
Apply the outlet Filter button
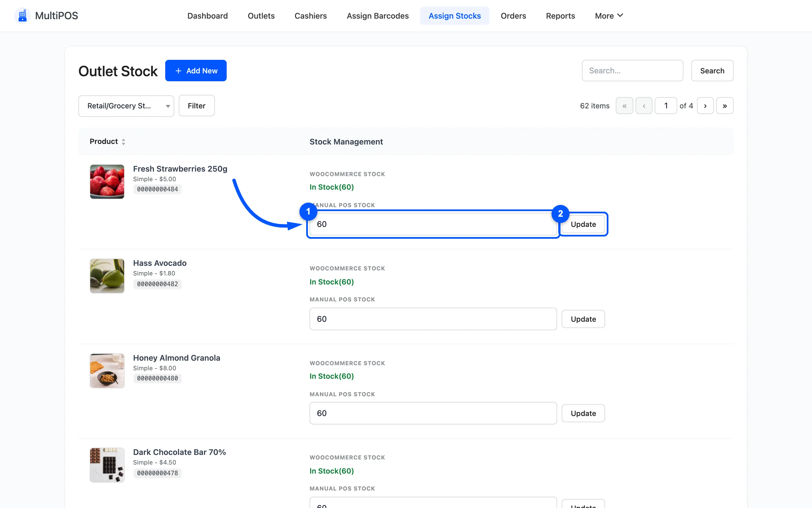point(197,106)
